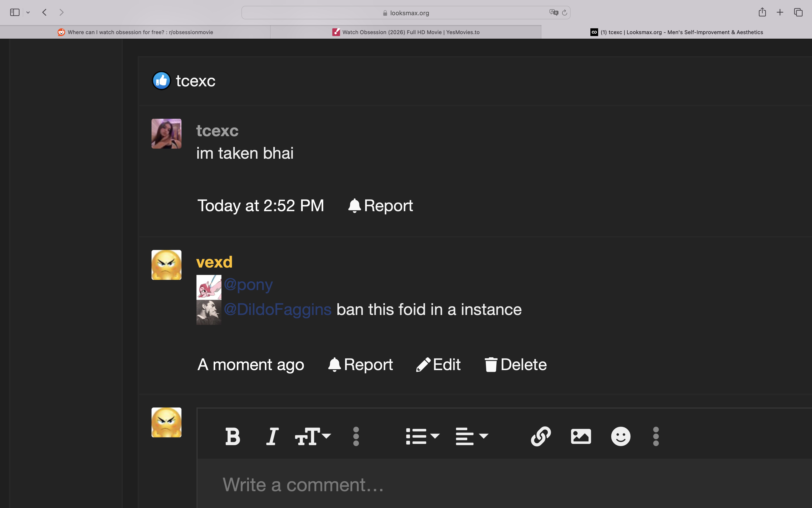812x508 pixels.
Task: Insert a link in the comment
Action: click(541, 436)
